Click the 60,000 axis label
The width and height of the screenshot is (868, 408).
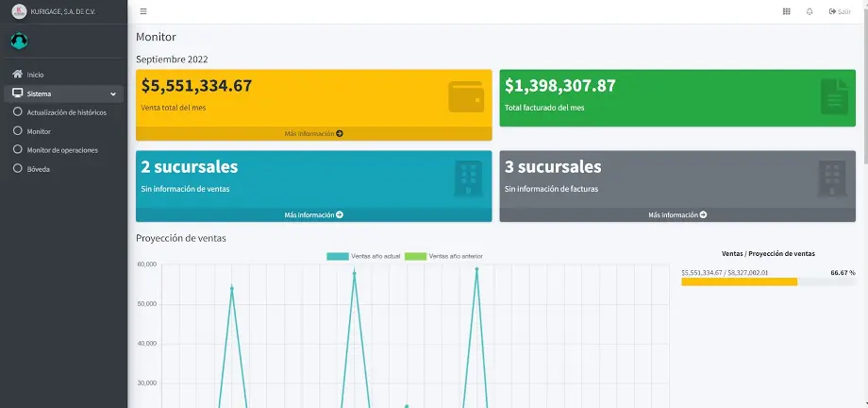tap(146, 264)
